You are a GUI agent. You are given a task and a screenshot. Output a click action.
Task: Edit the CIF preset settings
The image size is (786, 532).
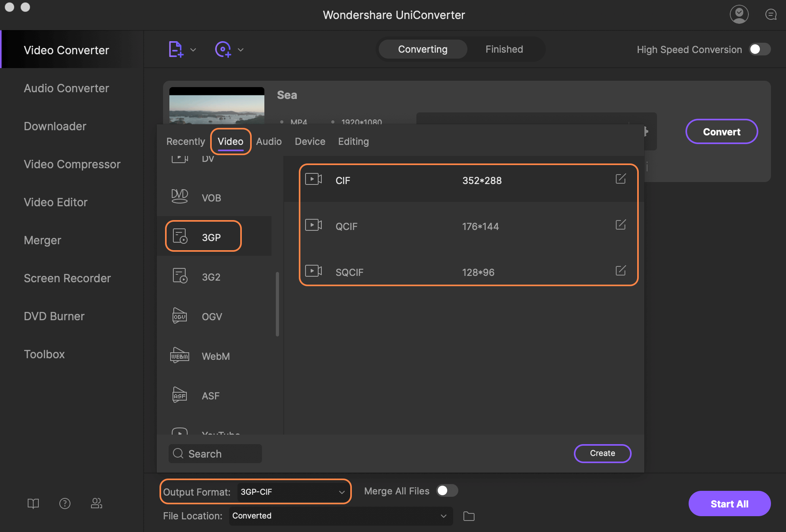[621, 179]
